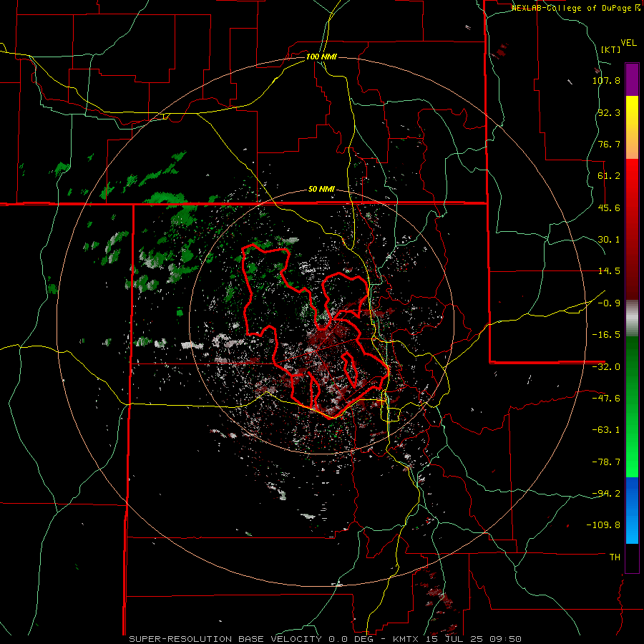
Task: Click the TH label on the legend
Action: 615,557
